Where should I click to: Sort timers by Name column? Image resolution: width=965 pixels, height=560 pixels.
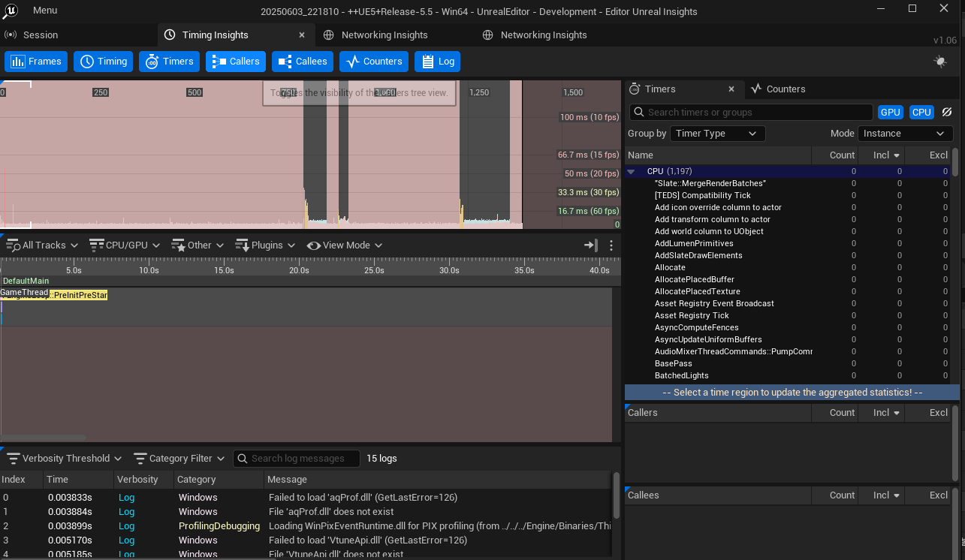pyautogui.click(x=718, y=155)
